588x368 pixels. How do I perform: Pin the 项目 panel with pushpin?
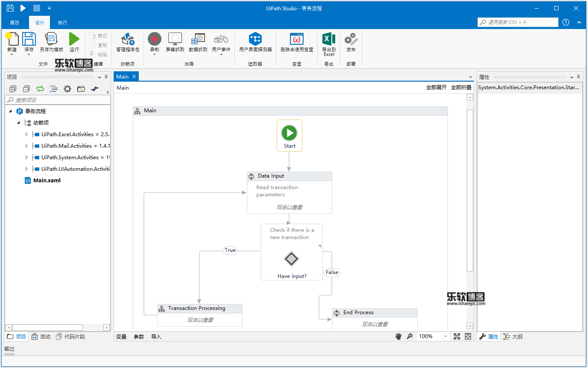pos(106,77)
